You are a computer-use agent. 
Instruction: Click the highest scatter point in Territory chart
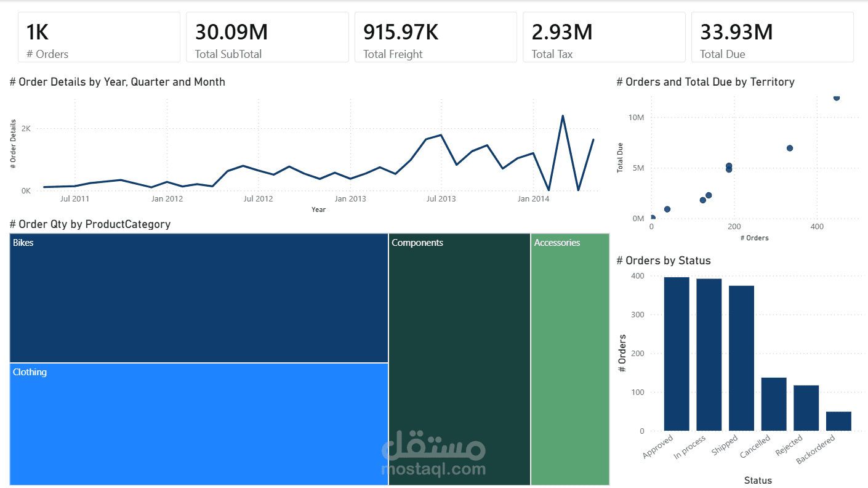tap(836, 97)
